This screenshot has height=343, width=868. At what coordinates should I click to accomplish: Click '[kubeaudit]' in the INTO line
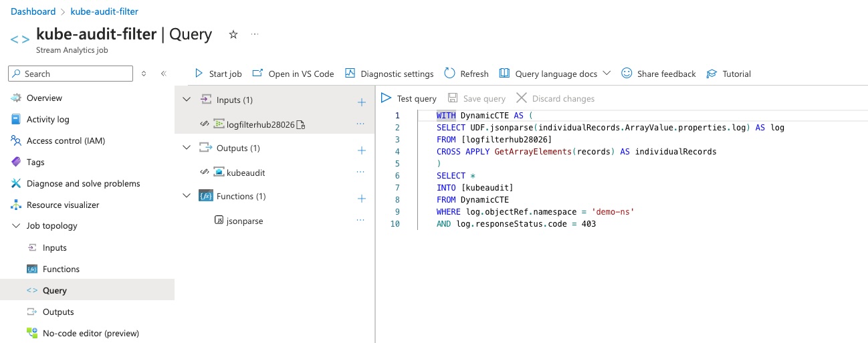(x=487, y=187)
